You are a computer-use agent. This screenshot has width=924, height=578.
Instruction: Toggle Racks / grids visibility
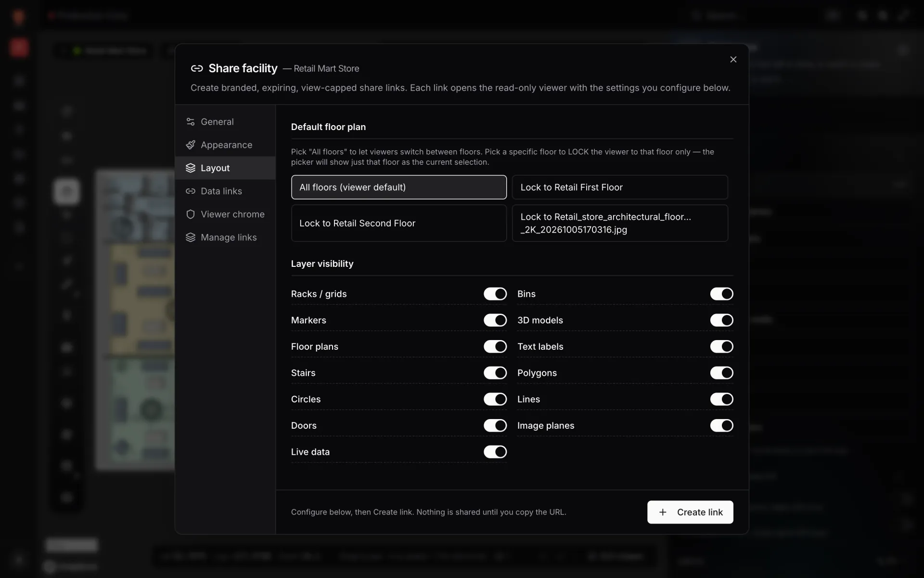495,294
